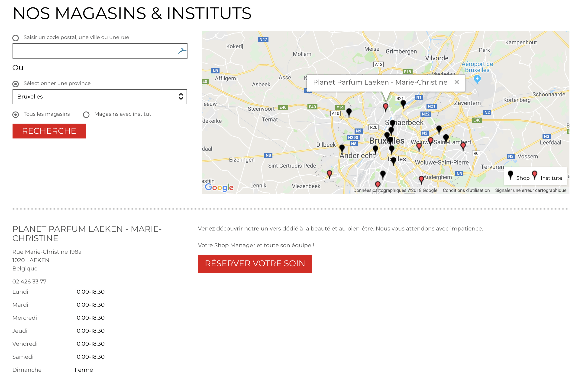Click 'Données cartographiques ©2018 Google' text
This screenshot has width=588, height=388.
(x=395, y=191)
